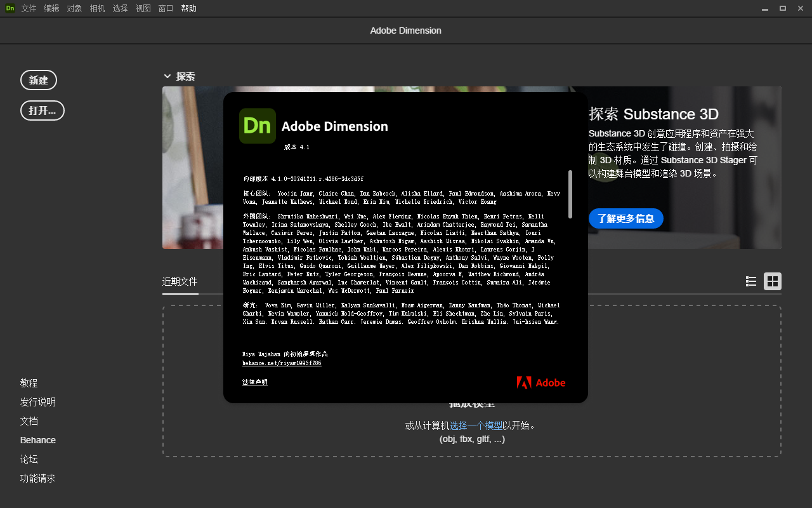Image resolution: width=812 pixels, height=508 pixels.
Task: Click the Dn icon in the title bar
Action: [x=9, y=8]
